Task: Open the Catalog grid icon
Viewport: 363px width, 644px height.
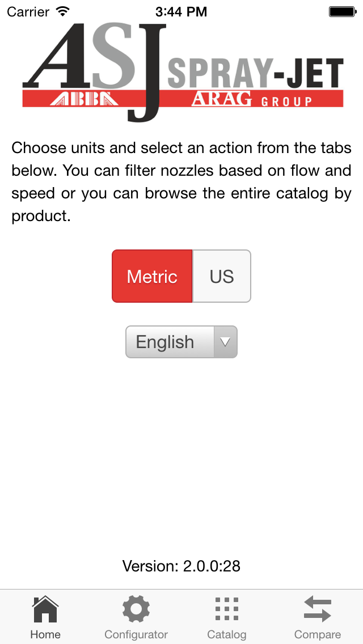Action: click(227, 609)
